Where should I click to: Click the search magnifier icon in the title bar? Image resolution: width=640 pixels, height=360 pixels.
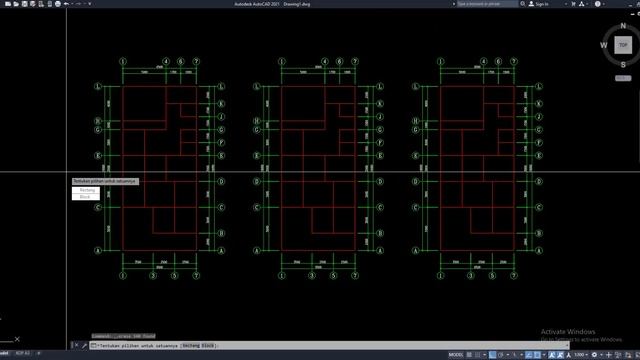[x=522, y=4]
